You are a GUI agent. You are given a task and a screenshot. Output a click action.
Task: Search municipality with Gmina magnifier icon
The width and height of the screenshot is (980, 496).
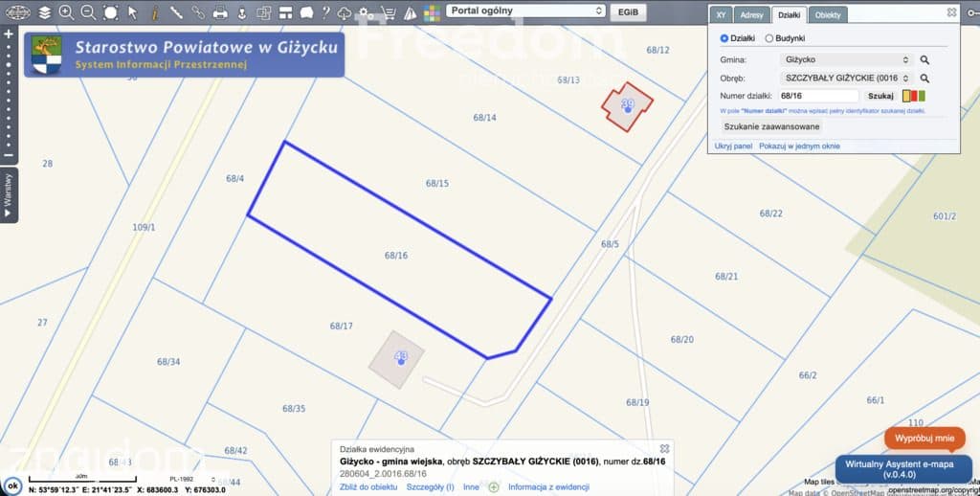click(x=924, y=60)
